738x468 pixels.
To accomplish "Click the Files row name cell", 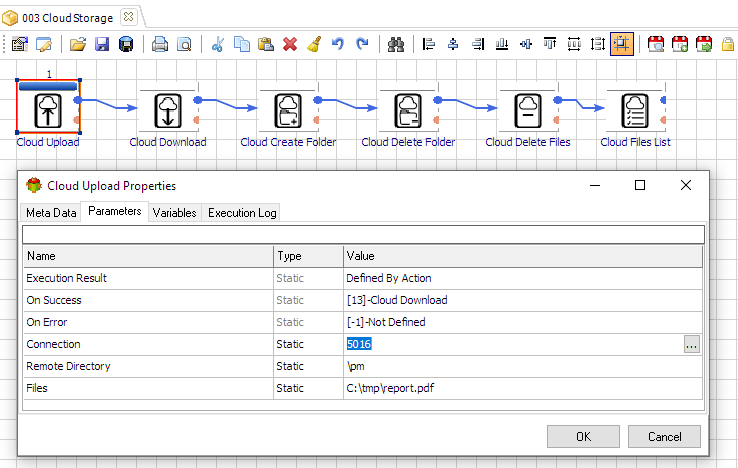I will pyautogui.click(x=149, y=388).
